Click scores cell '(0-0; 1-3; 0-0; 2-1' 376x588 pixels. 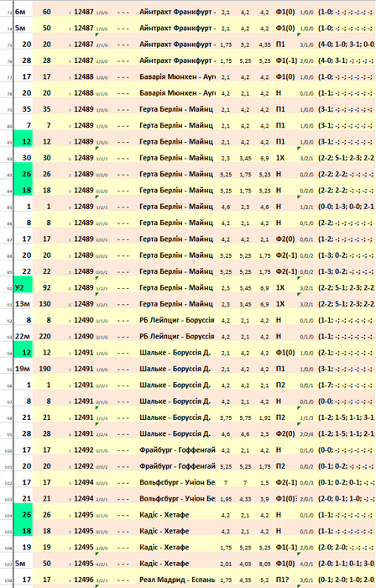click(x=347, y=207)
